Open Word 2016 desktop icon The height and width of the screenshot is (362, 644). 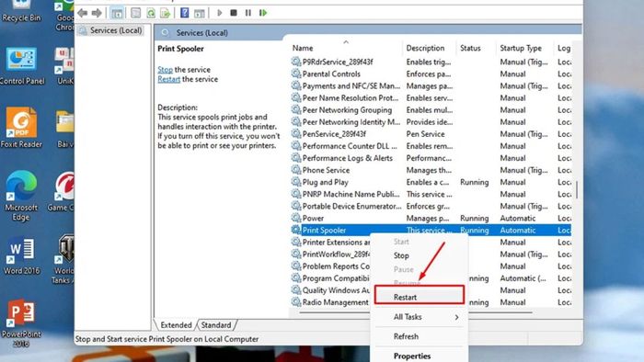click(22, 255)
